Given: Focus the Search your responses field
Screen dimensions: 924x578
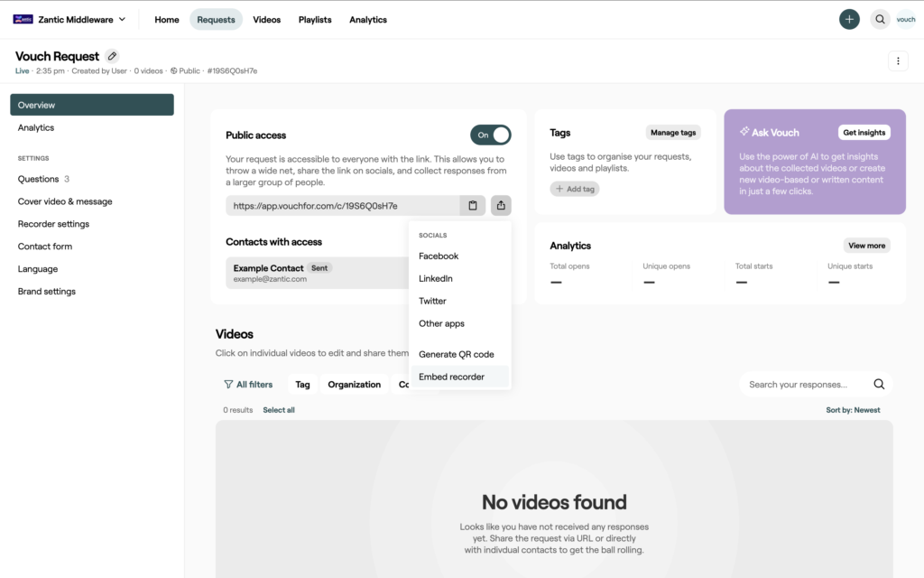Looking at the screenshot, I should [805, 384].
